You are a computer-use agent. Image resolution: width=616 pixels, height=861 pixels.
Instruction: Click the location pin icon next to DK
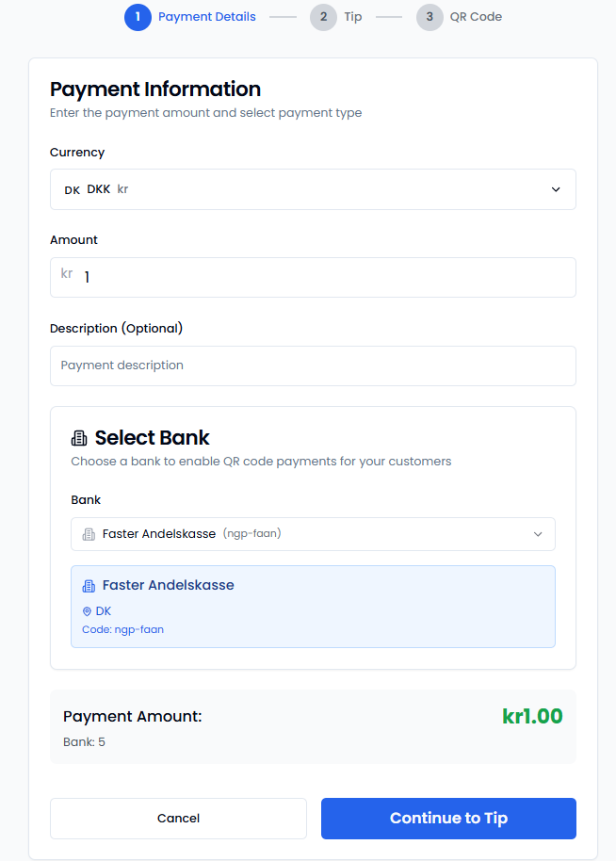(x=87, y=610)
